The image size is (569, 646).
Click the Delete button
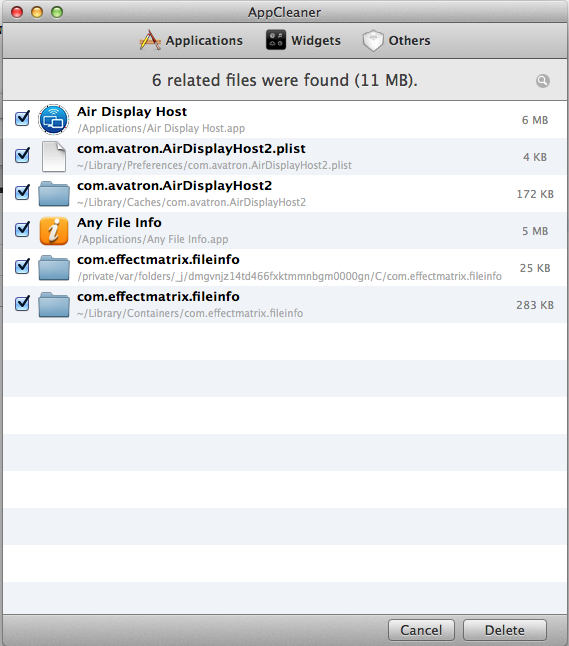coord(505,630)
